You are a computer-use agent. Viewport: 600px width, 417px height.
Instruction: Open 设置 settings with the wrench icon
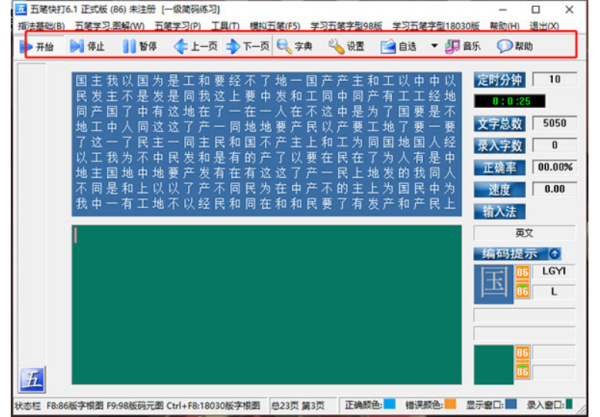pos(336,46)
